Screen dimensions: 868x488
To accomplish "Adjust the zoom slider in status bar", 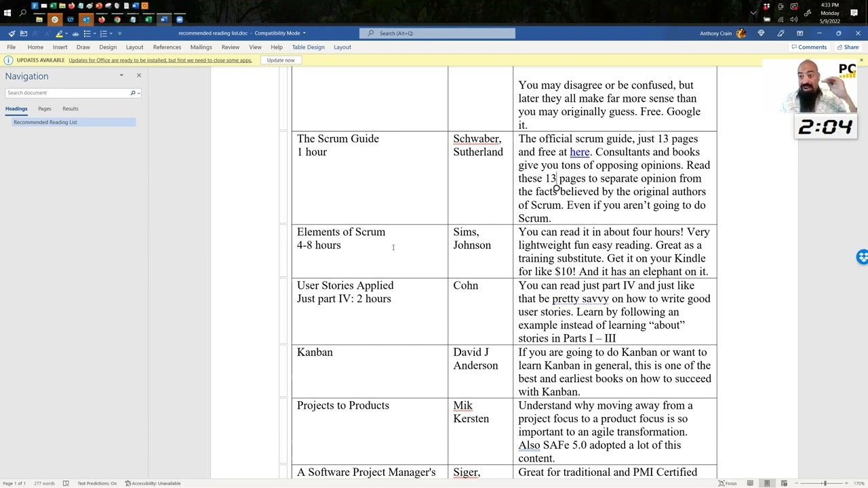I will [825, 483].
